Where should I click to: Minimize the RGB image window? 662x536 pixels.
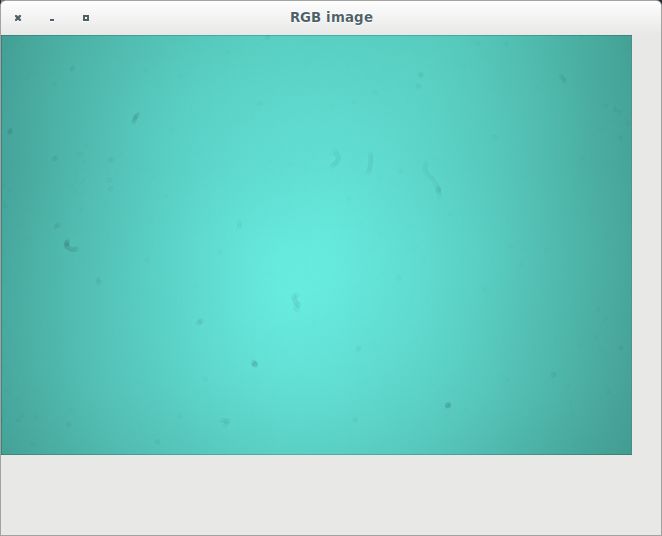point(52,18)
